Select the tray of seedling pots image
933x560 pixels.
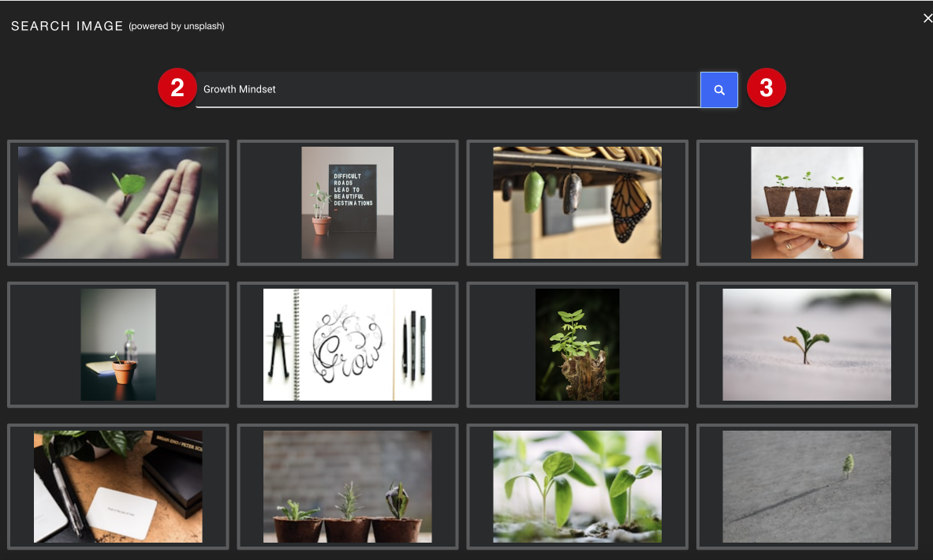point(806,203)
